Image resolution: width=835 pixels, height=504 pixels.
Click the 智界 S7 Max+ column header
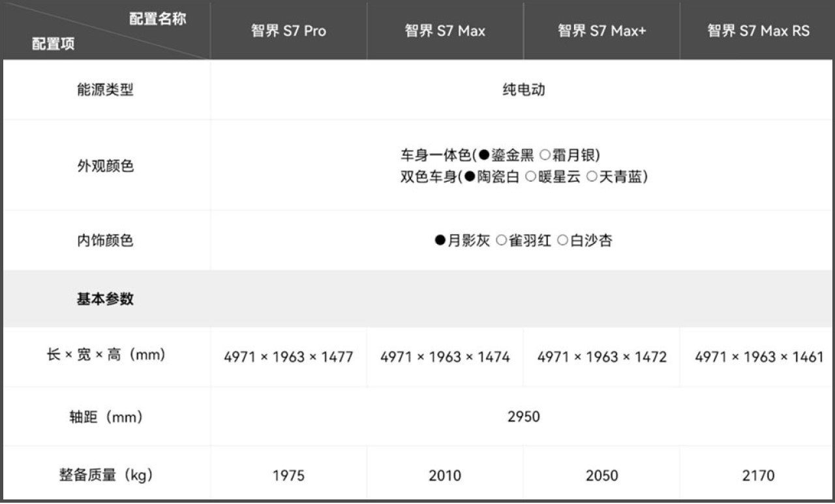click(601, 31)
